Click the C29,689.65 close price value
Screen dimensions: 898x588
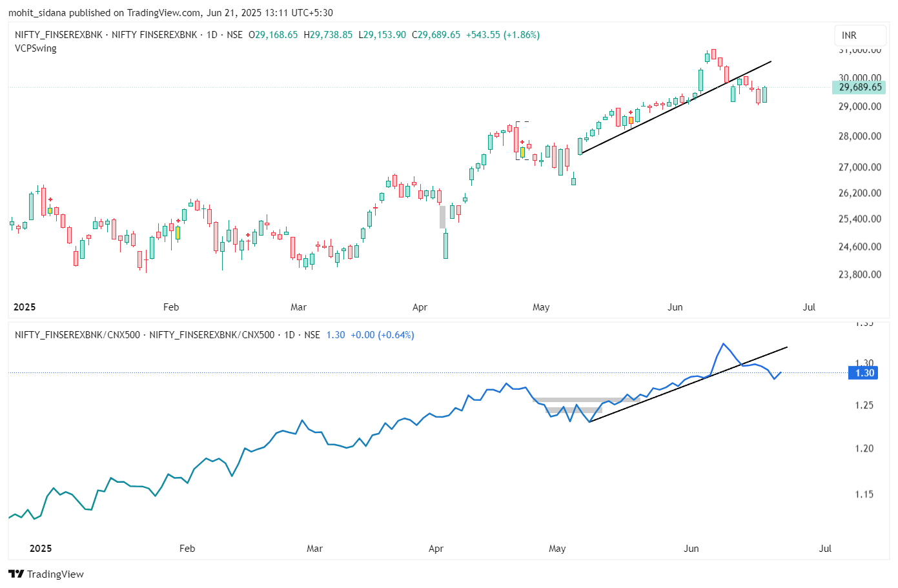[x=436, y=35]
